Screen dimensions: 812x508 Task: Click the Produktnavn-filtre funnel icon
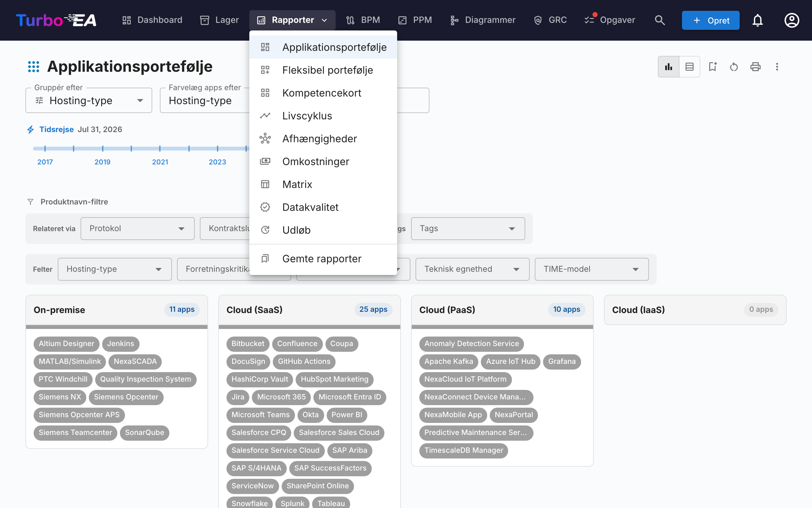click(x=30, y=202)
